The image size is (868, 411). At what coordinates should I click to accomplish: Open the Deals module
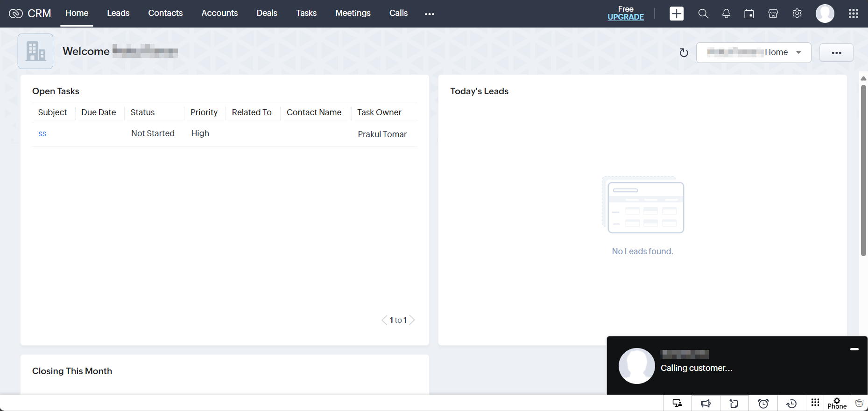point(267,13)
